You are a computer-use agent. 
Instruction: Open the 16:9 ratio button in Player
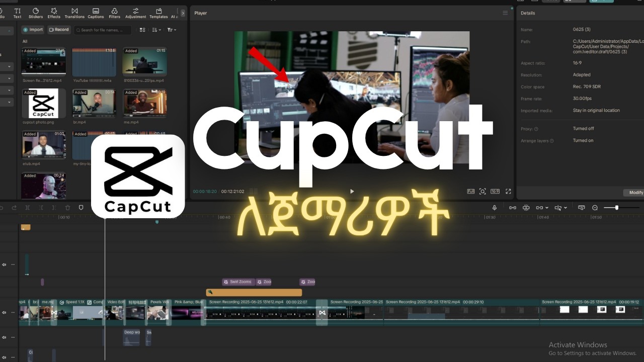(x=495, y=191)
